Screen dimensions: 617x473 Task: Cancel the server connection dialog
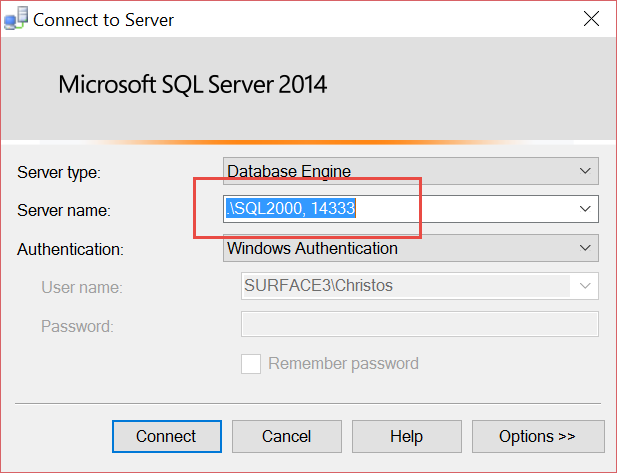click(286, 436)
